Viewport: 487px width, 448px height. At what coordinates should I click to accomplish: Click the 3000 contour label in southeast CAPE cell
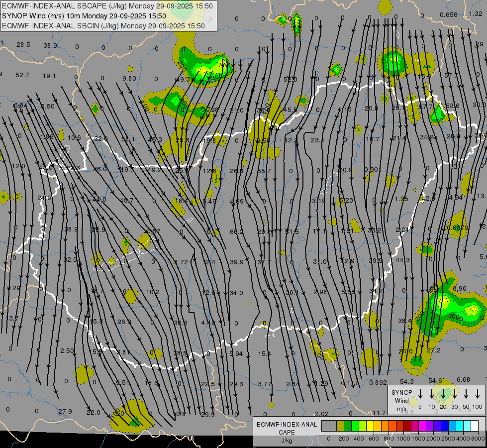click(x=456, y=318)
